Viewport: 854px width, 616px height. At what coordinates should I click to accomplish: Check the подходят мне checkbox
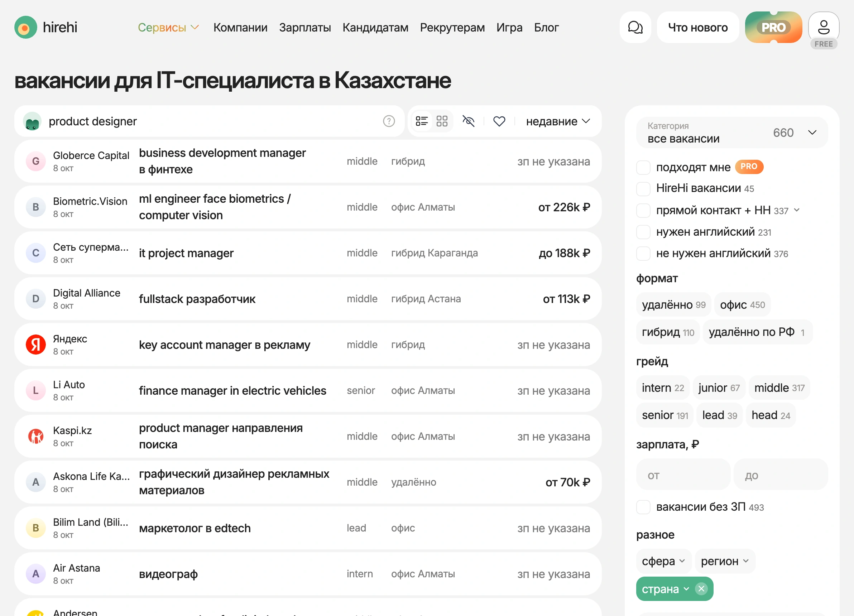tap(643, 167)
